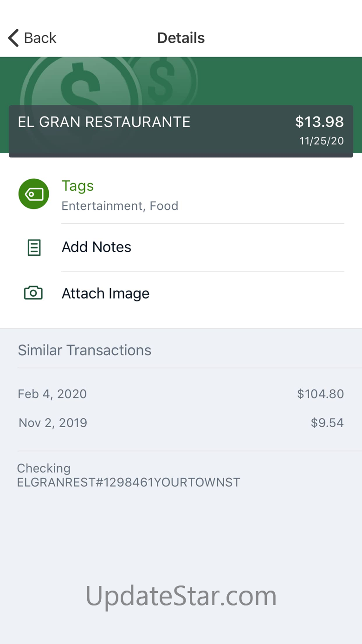Viewport: 362px width, 644px height.
Task: Go Back to previous screen
Action: click(32, 38)
